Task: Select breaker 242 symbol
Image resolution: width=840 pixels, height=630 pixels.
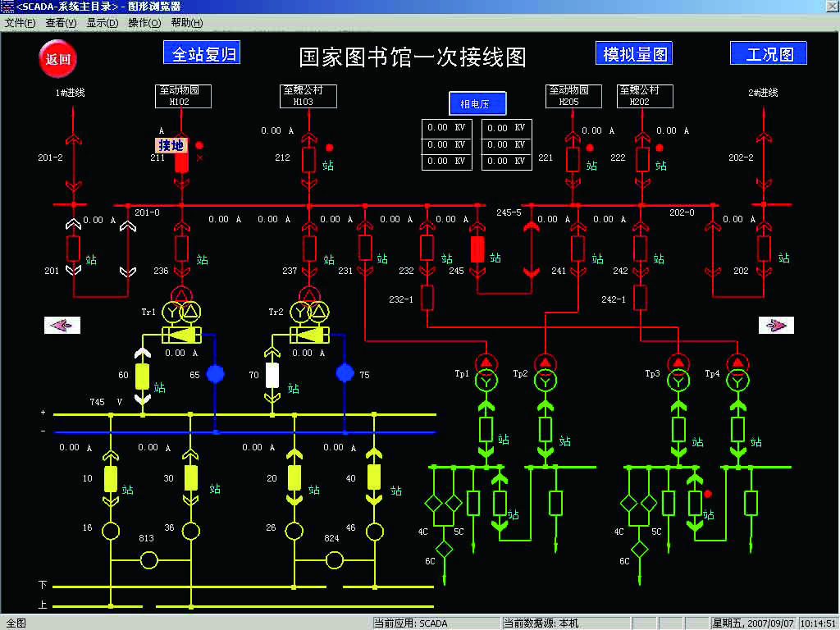Action: click(640, 249)
